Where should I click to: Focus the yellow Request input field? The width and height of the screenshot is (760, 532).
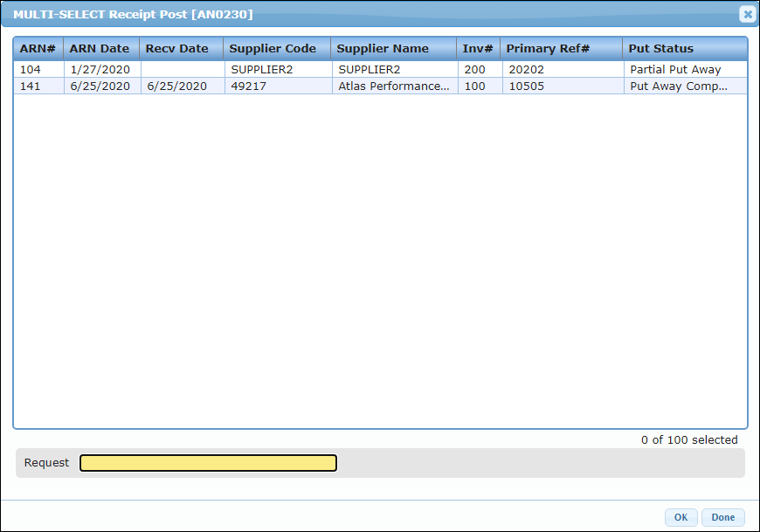(208, 463)
